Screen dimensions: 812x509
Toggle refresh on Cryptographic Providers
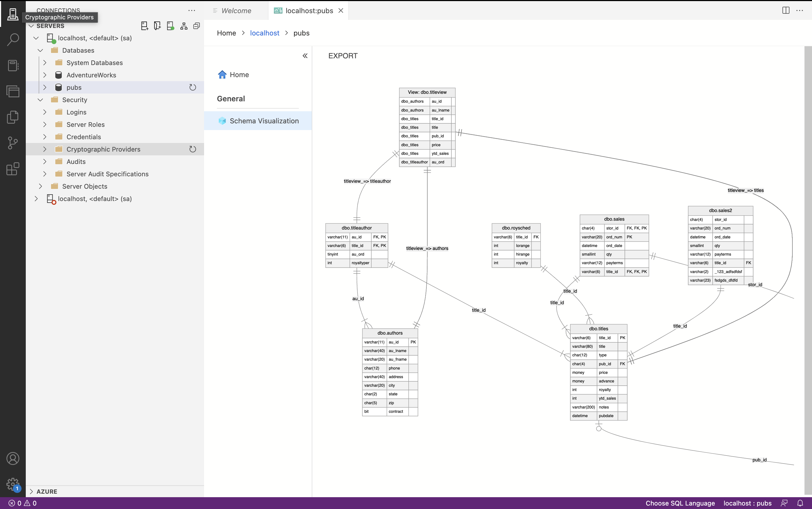pos(193,149)
